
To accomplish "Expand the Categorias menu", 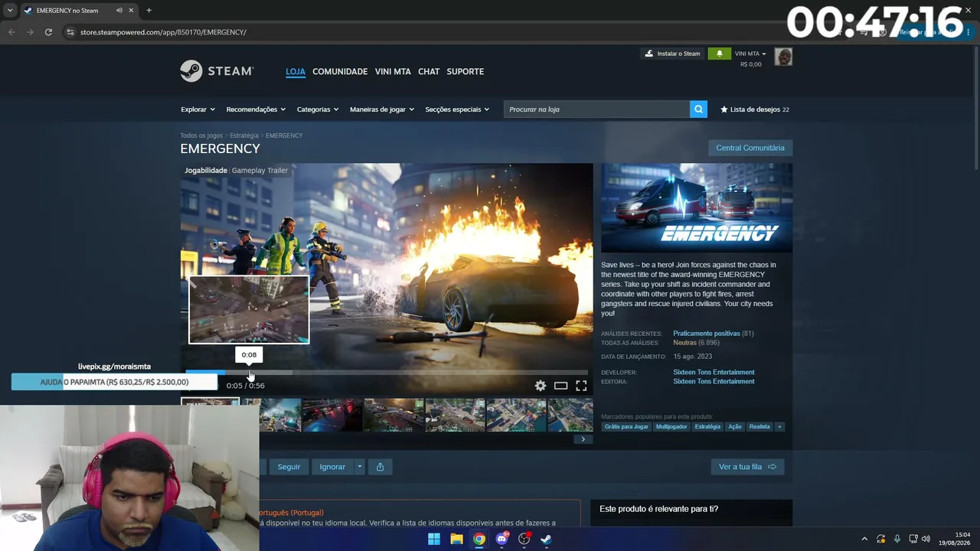I will coord(318,109).
